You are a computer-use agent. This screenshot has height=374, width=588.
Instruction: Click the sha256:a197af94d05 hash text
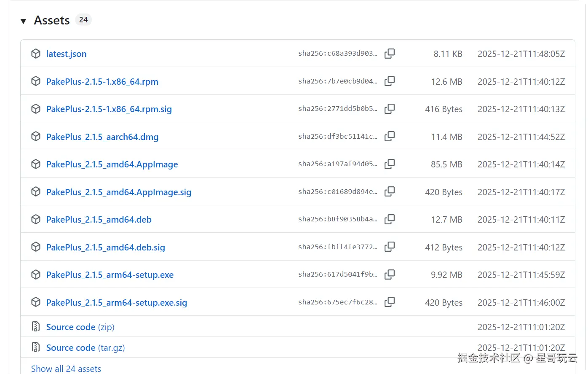tap(338, 164)
